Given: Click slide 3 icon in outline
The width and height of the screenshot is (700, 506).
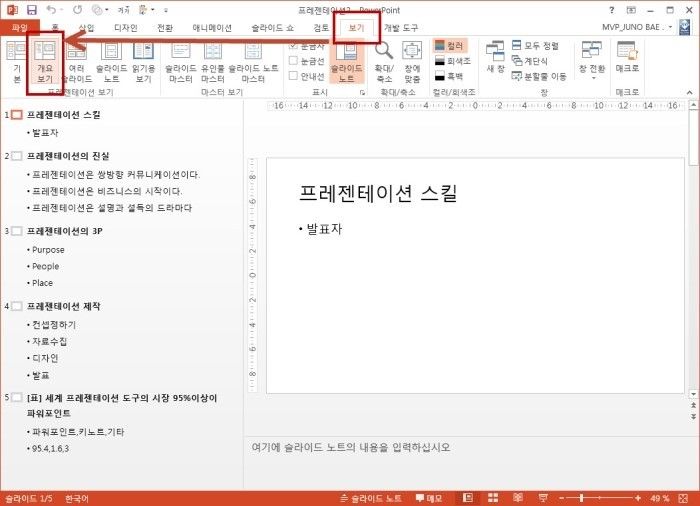Looking at the screenshot, I should pyautogui.click(x=17, y=231).
